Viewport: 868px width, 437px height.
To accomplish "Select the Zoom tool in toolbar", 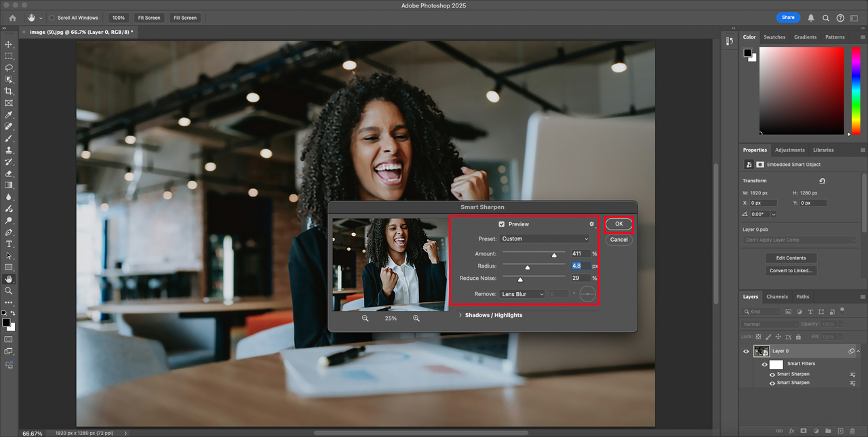I will (x=9, y=291).
